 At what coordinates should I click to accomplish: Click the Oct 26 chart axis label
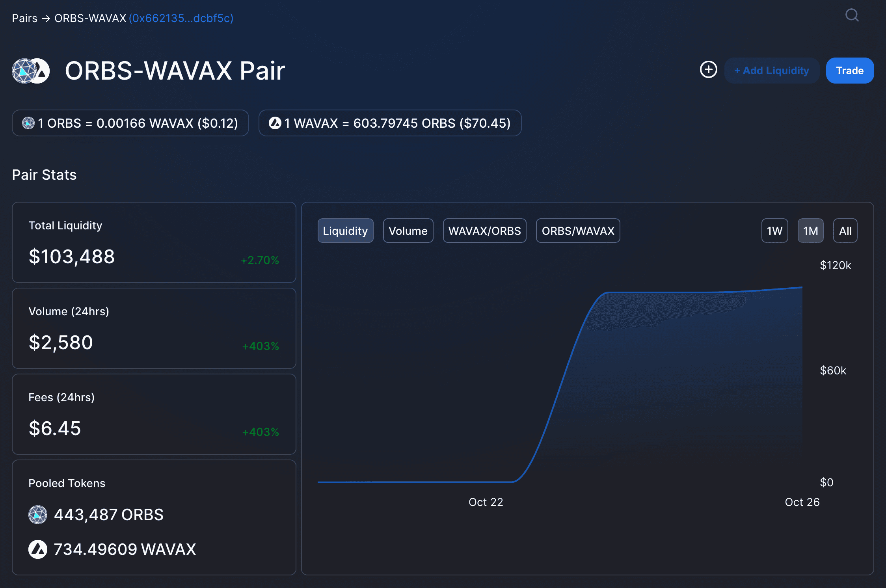tap(802, 502)
